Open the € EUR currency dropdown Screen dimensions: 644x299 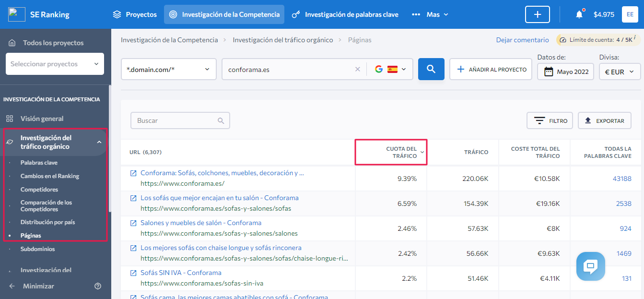[620, 72]
